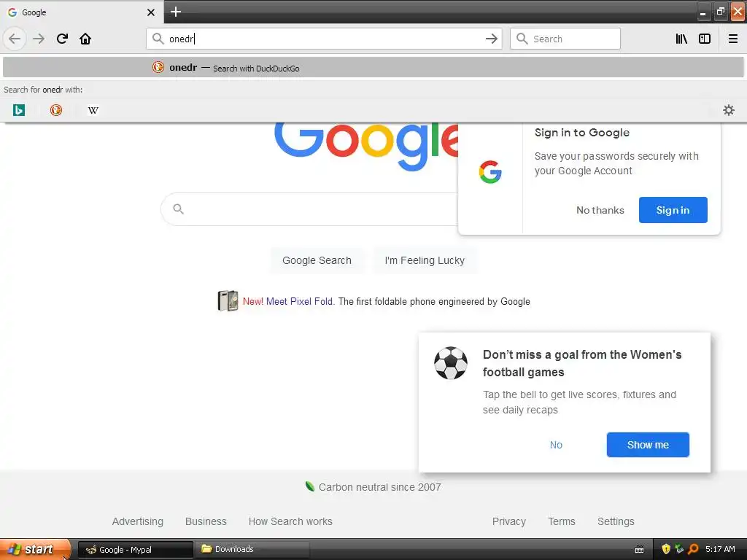Go back to the previous page
747x560 pixels.
(15, 39)
